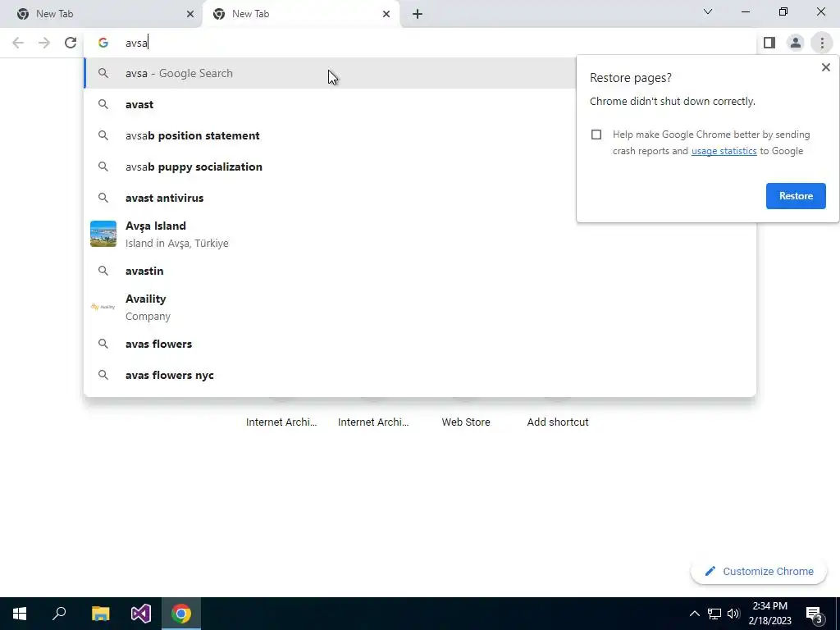The height and width of the screenshot is (630, 840).
Task: Open volume control in tray
Action: tap(733, 614)
